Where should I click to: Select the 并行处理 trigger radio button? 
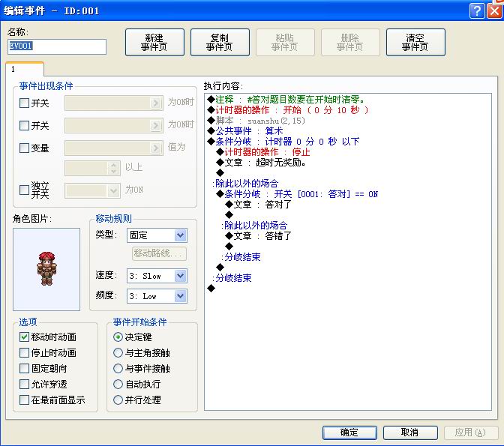point(118,400)
